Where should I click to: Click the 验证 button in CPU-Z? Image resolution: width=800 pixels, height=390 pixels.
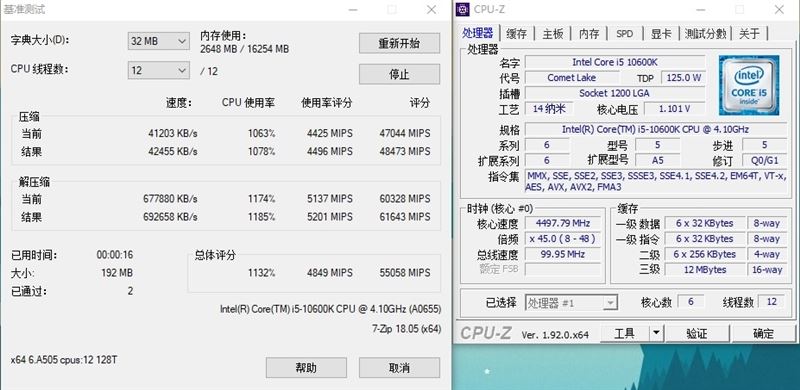697,334
